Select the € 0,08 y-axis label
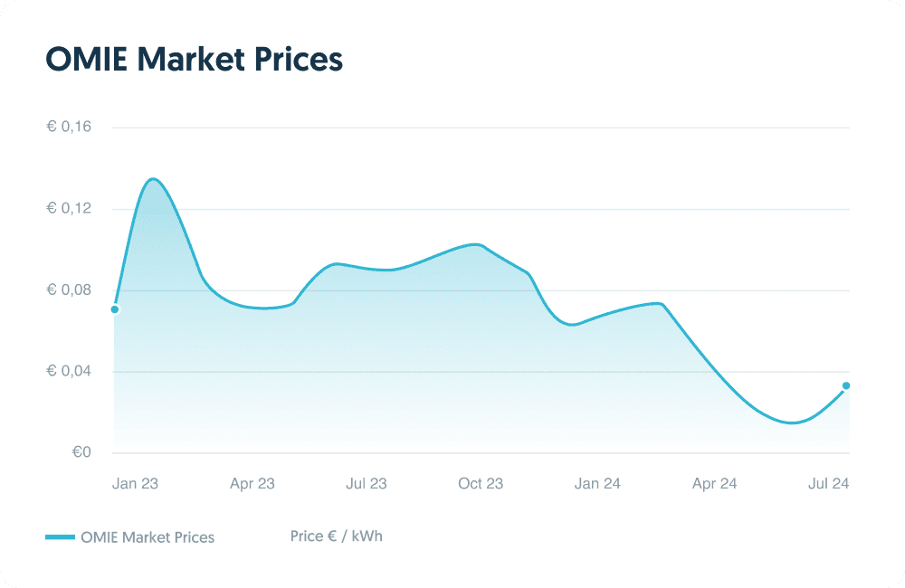 (70, 290)
